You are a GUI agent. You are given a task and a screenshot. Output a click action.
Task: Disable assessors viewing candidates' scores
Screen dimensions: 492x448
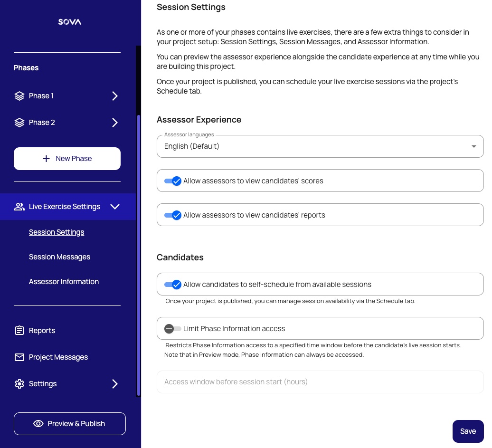pos(173,181)
